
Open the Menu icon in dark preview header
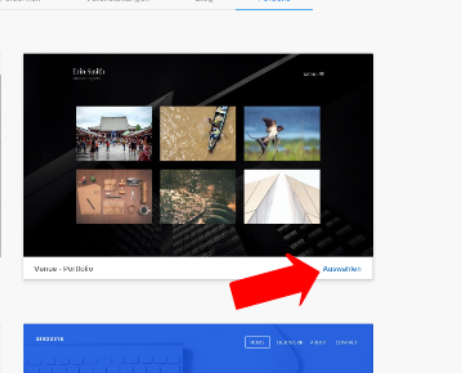click(314, 74)
